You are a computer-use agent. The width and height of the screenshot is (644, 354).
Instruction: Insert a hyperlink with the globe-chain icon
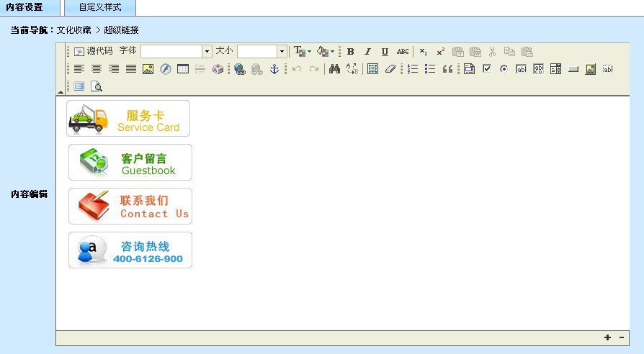240,69
